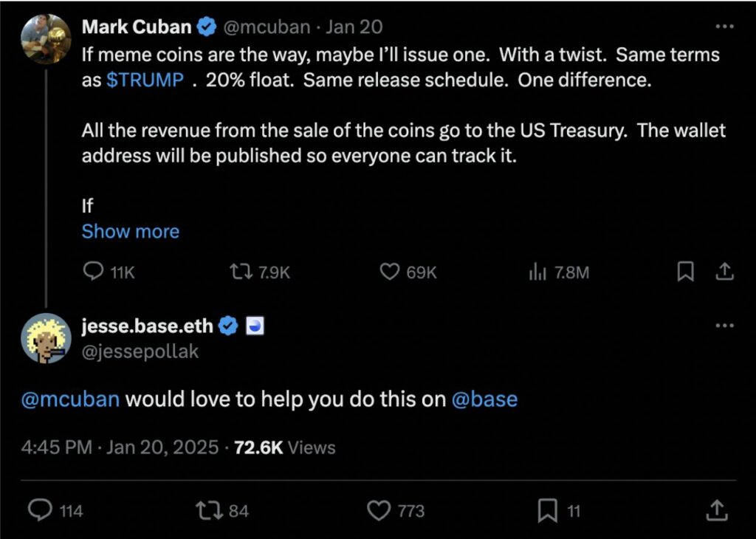Expand tweet with Show more
756x539 pixels.
pos(130,231)
